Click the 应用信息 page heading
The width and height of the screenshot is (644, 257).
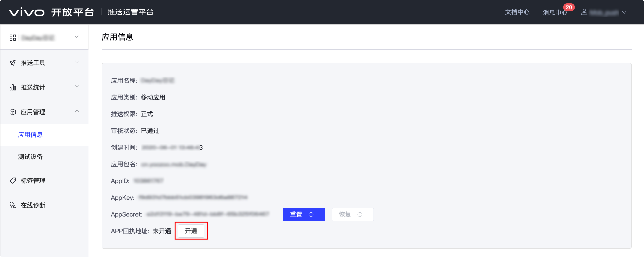[117, 37]
